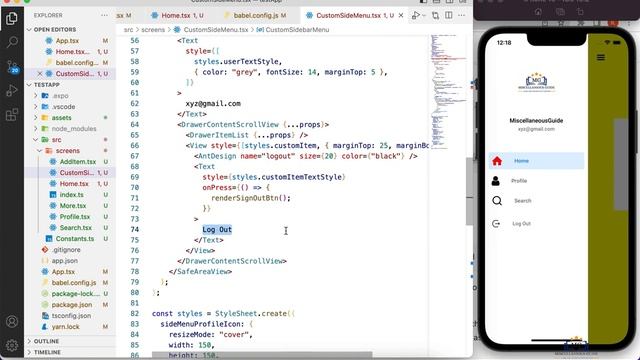Open app.json file

click(x=64, y=260)
